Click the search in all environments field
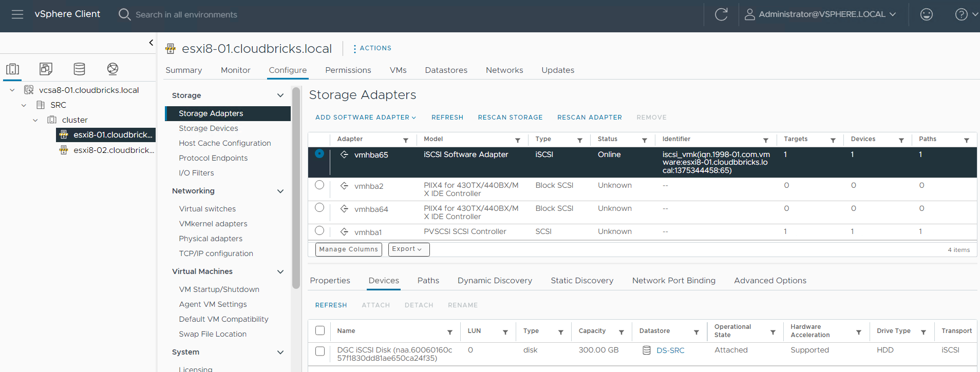Screen dimensions: 980x372 (x=186, y=14)
